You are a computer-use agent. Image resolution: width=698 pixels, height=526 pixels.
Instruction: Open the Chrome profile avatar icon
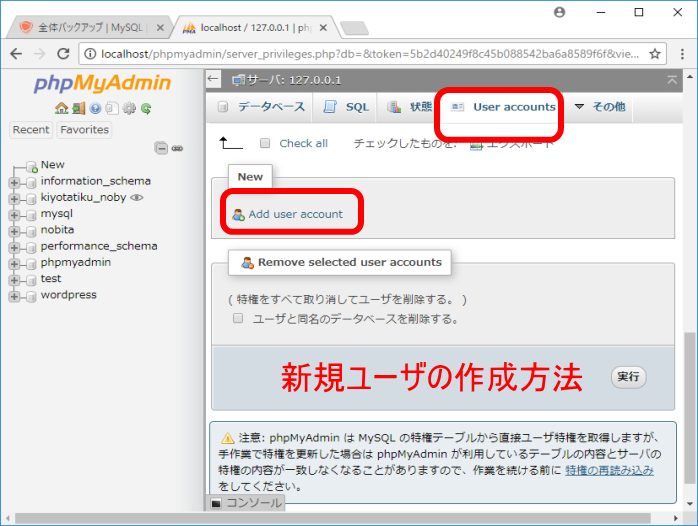point(560,12)
